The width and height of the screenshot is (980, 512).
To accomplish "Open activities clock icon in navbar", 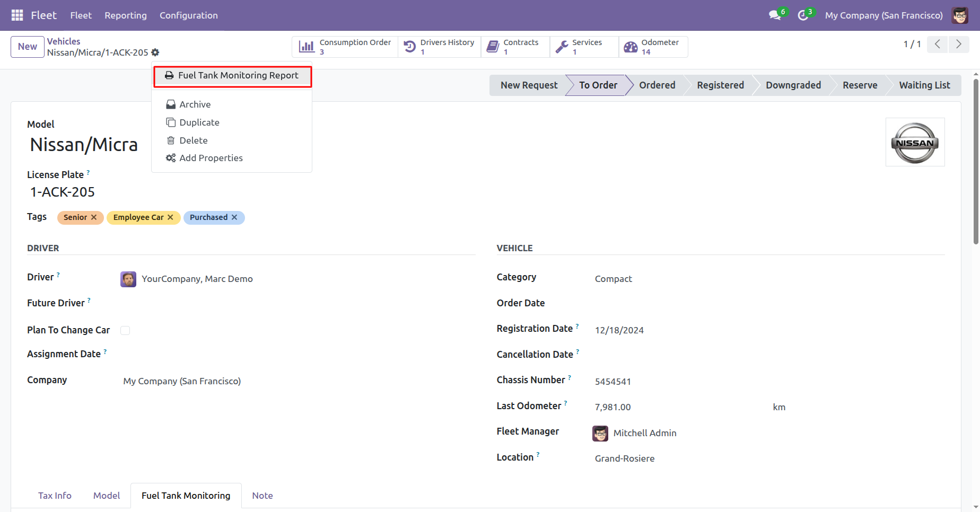I will 803,15.
